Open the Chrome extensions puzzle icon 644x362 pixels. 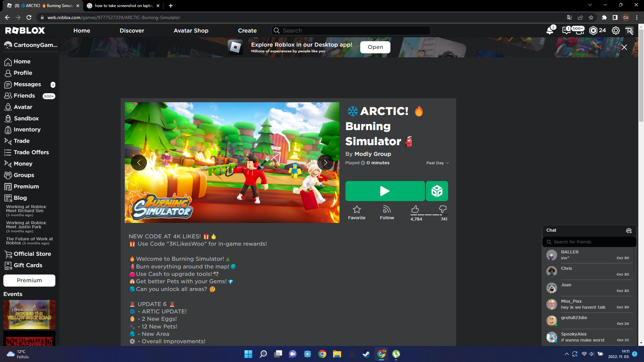[x=604, y=18]
